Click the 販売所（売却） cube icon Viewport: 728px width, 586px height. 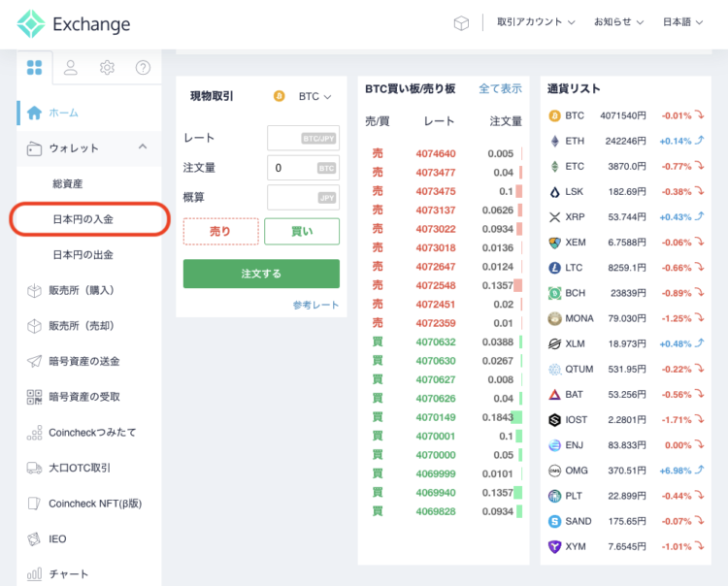[34, 326]
